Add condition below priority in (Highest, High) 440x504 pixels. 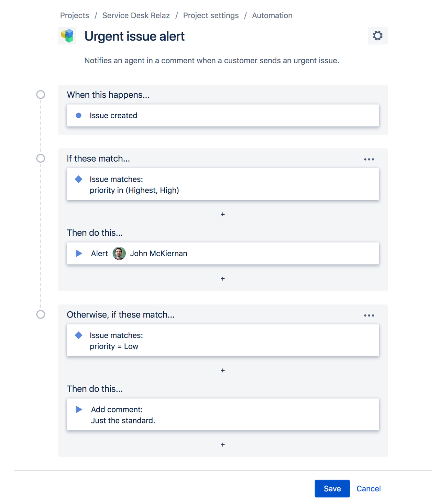223,214
